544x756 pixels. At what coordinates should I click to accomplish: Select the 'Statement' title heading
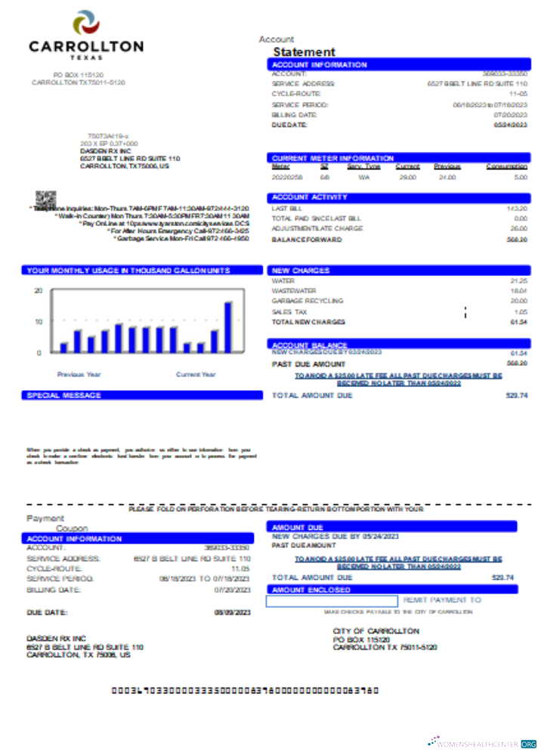(x=304, y=51)
